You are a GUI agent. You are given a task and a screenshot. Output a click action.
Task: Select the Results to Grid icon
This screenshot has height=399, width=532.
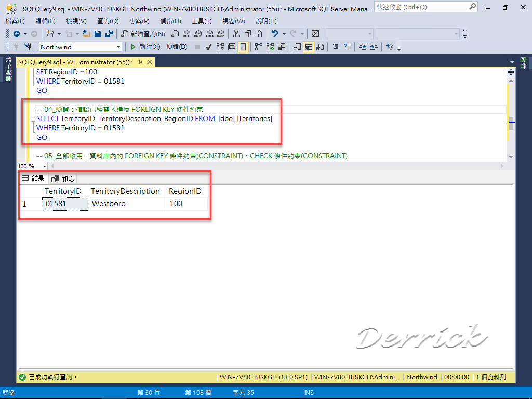click(x=308, y=46)
